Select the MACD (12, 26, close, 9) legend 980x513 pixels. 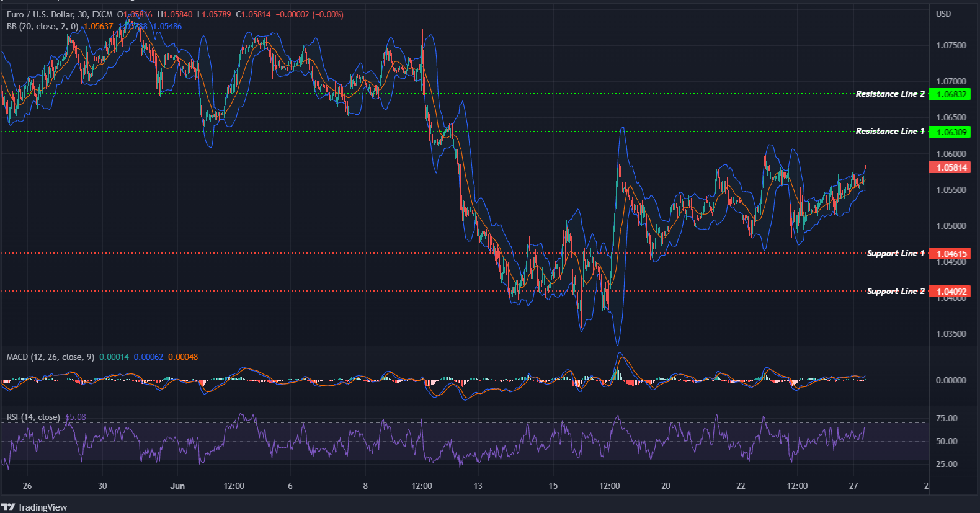(50, 357)
